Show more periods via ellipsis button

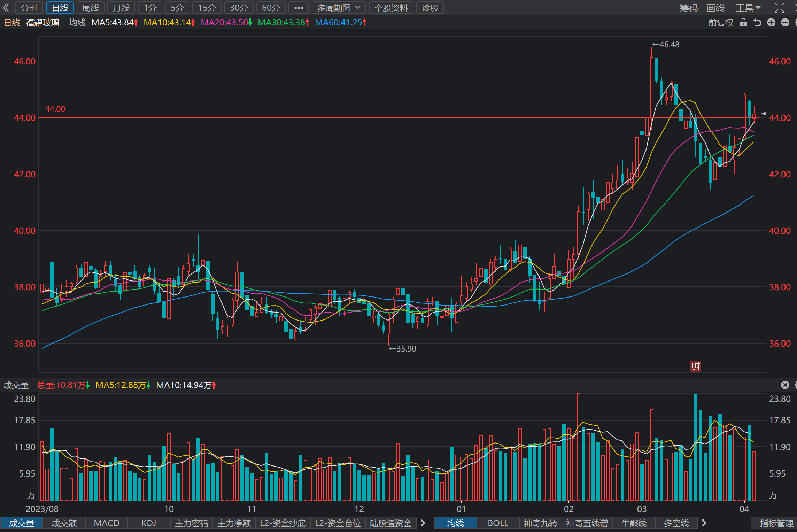click(299, 8)
